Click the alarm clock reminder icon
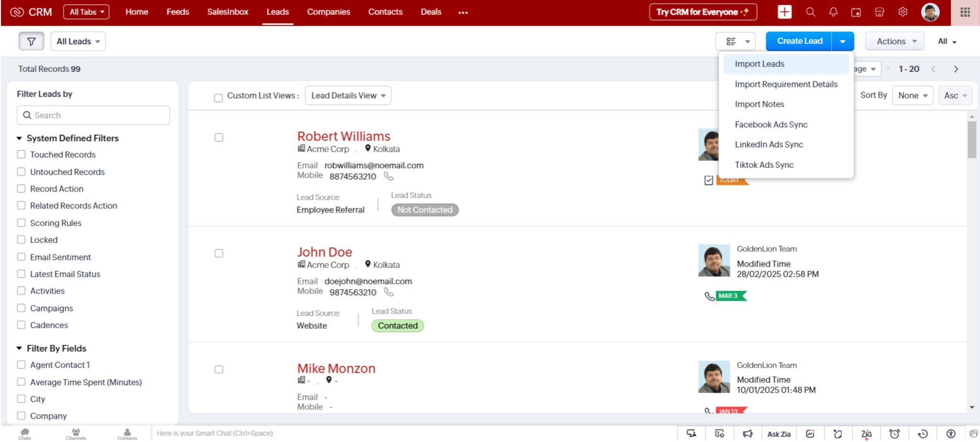 pyautogui.click(x=894, y=433)
